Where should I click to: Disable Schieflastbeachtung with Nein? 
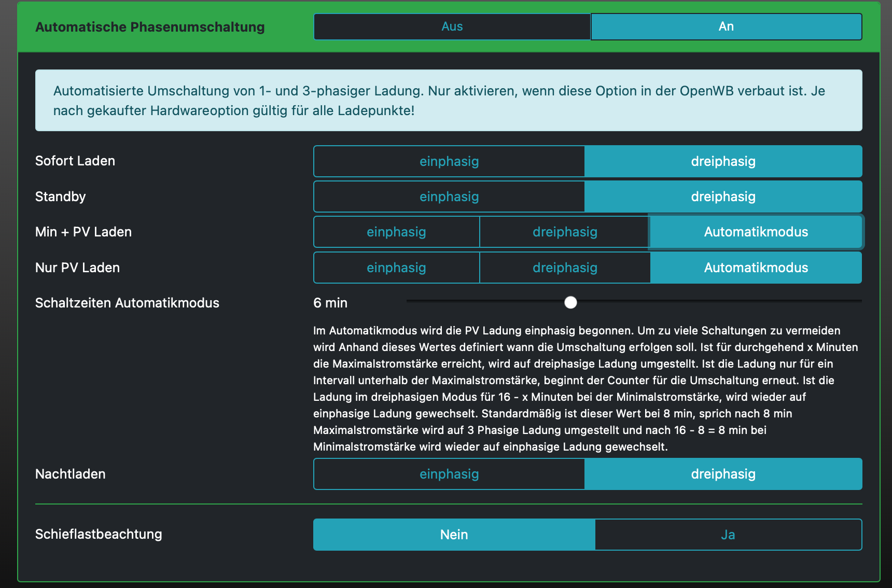(x=454, y=535)
